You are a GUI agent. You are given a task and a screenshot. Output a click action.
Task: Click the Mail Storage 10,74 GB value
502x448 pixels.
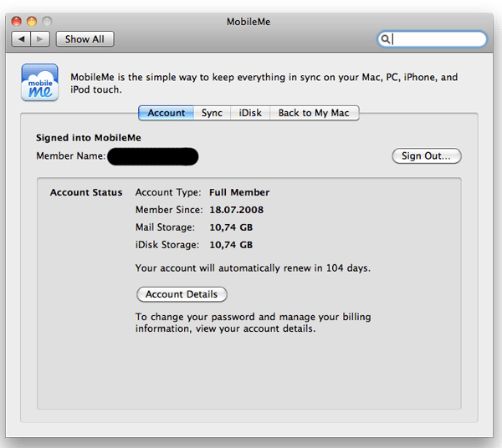pos(231,227)
